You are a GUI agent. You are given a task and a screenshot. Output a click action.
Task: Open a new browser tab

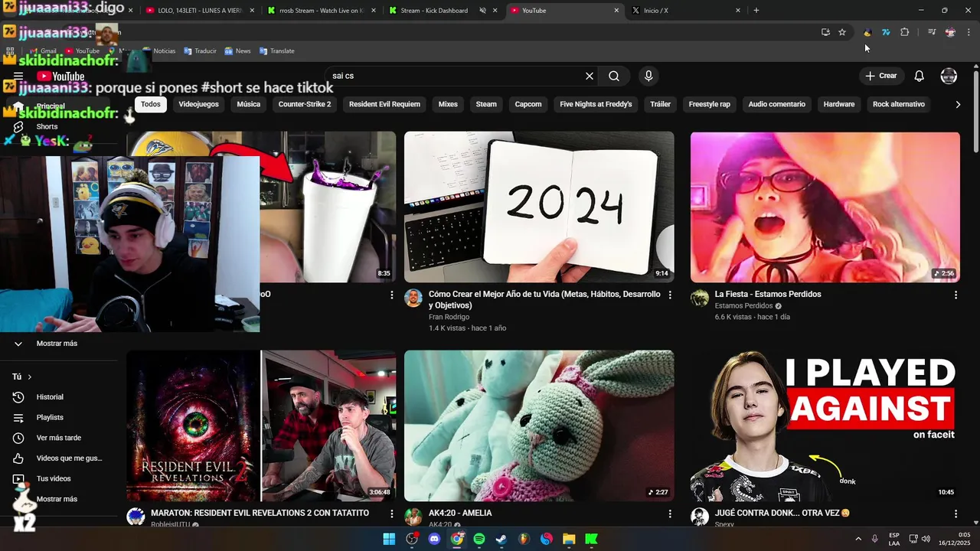coord(756,11)
